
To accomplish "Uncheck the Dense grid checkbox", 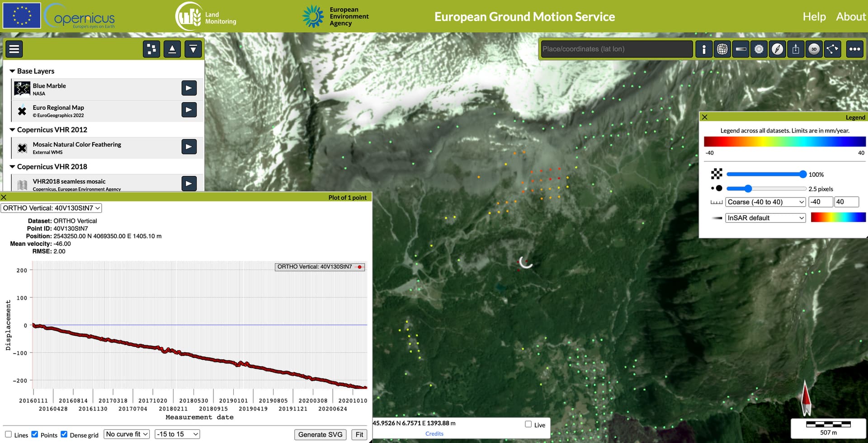I will pyautogui.click(x=64, y=434).
